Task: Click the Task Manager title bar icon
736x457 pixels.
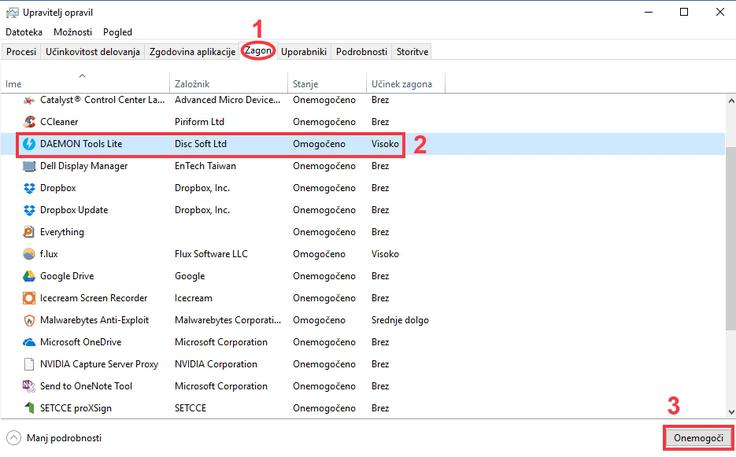Action: tap(12, 13)
